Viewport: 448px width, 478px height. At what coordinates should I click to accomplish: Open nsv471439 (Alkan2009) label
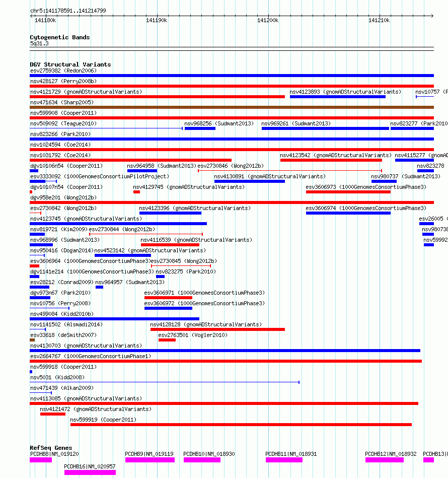[x=62, y=388]
